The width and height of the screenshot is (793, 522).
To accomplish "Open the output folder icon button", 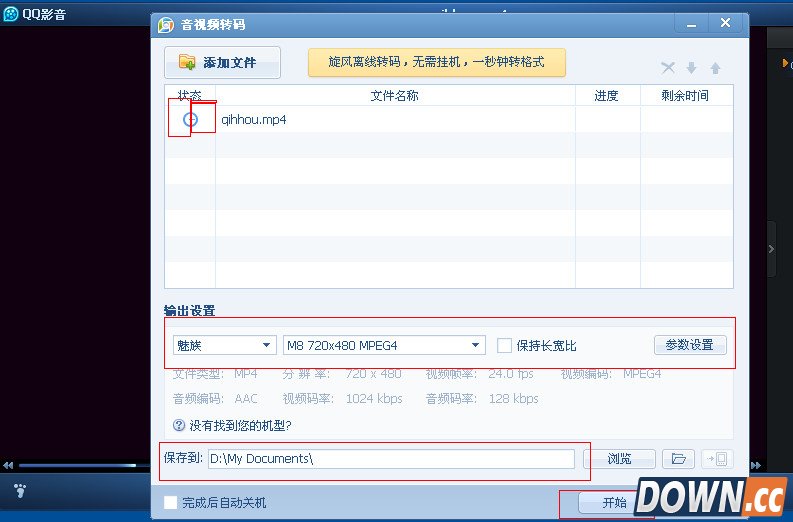I will click(x=679, y=459).
